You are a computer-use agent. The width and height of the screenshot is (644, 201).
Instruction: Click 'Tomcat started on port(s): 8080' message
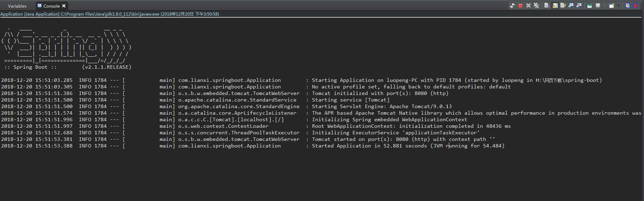pos(404,139)
